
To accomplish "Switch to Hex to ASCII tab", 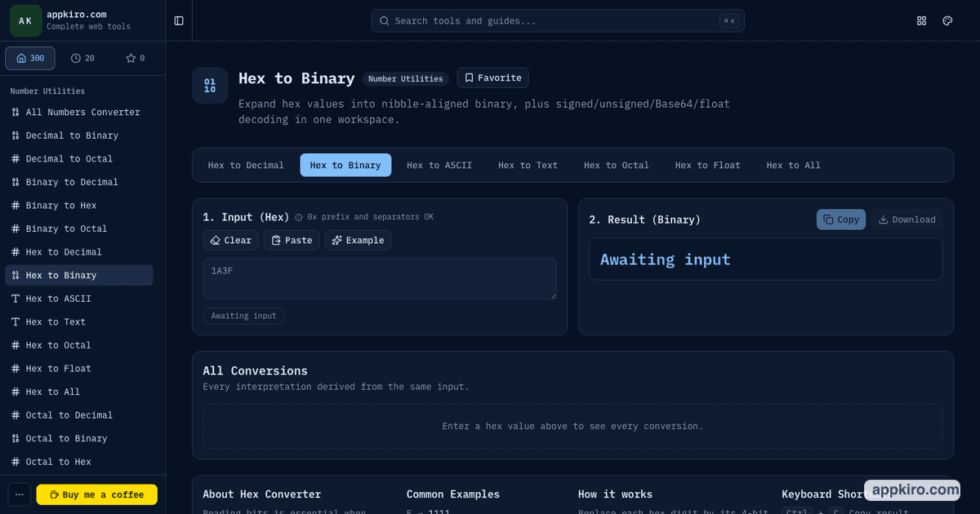I will [x=439, y=165].
